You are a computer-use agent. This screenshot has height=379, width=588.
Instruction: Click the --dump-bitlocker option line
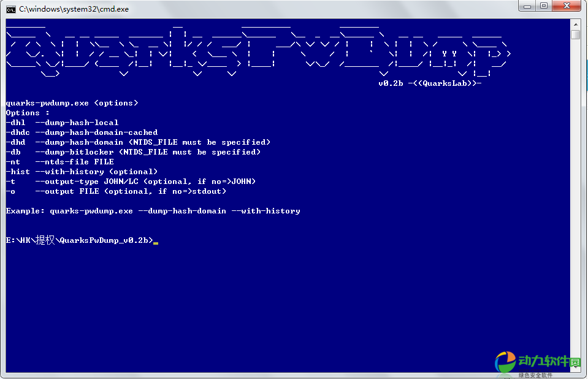[133, 152]
